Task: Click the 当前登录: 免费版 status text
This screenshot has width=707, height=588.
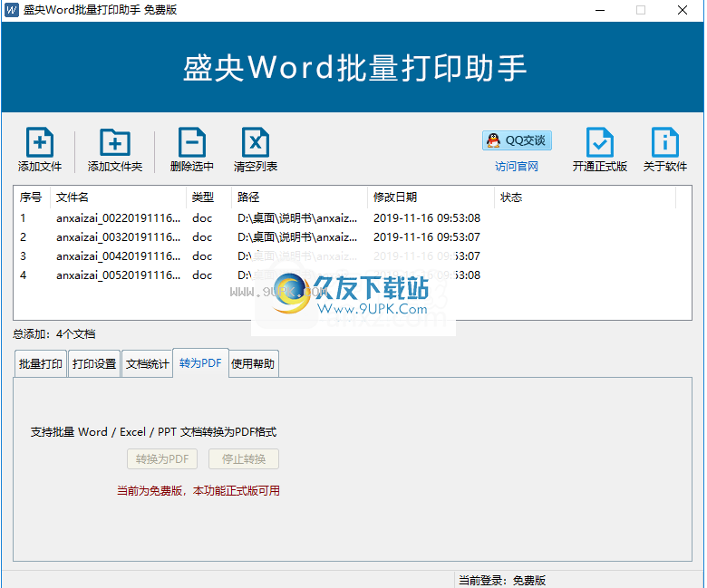Action: pyautogui.click(x=502, y=581)
